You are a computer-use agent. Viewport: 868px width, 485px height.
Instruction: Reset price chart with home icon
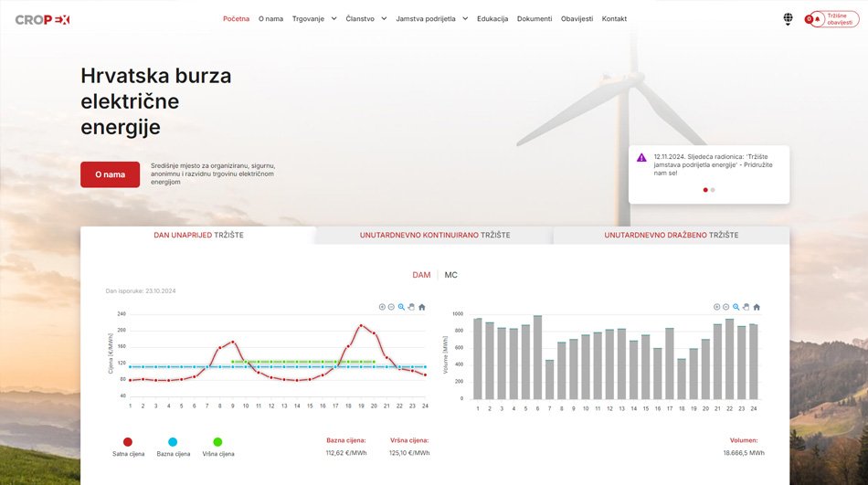coord(422,307)
